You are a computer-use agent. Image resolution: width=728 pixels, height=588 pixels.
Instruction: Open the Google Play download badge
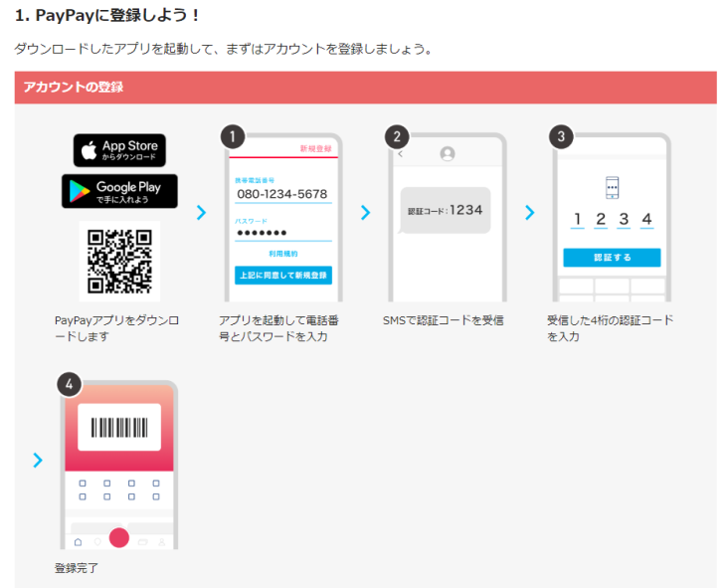(119, 191)
